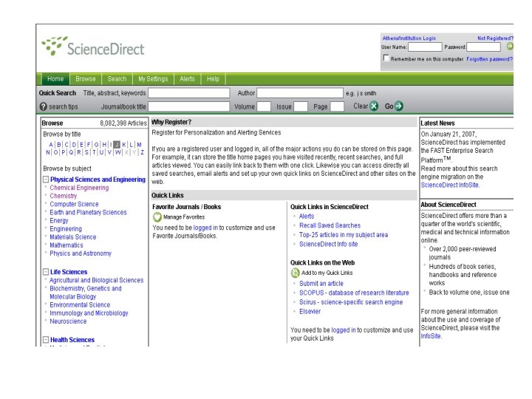The height and width of the screenshot is (399, 532).
Task: Open Chemistry subject
Action: (64, 196)
